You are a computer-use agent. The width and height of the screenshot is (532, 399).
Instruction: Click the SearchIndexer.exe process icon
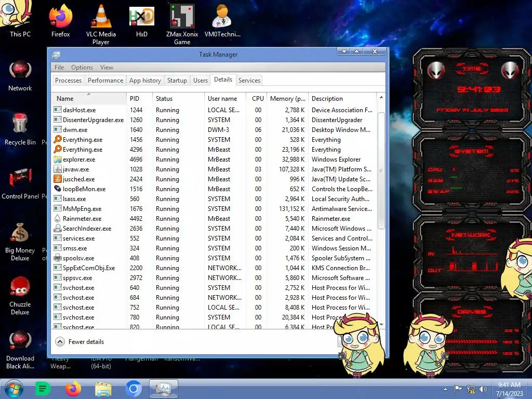pyautogui.click(x=58, y=229)
